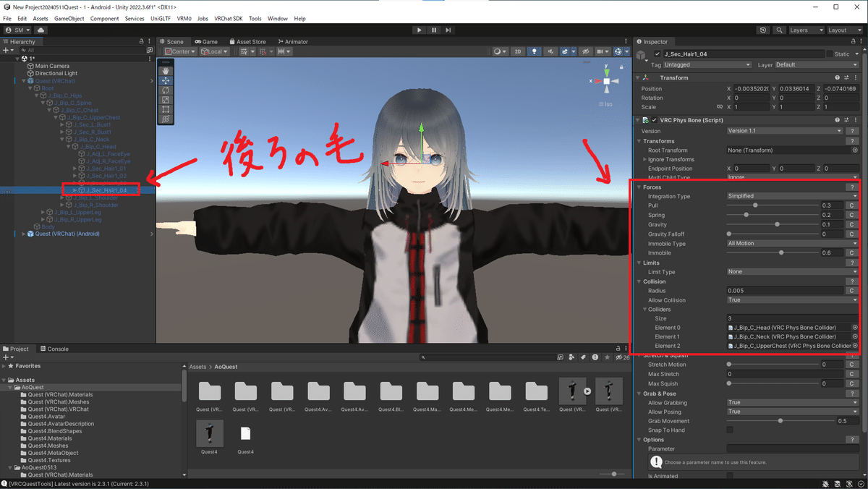The height and width of the screenshot is (489, 868).
Task: Open the UniGLTF menu
Action: [x=161, y=18]
